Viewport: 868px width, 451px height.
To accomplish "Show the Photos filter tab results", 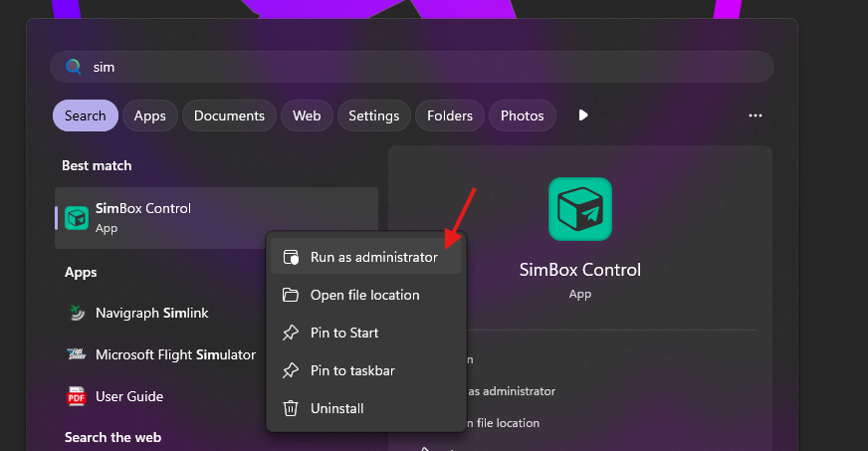I will click(522, 115).
